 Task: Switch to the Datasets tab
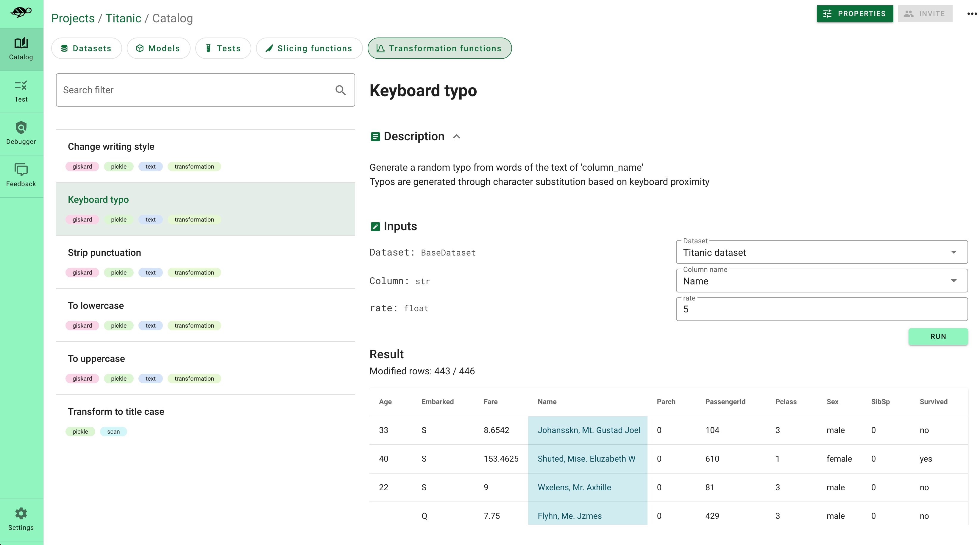pyautogui.click(x=86, y=48)
